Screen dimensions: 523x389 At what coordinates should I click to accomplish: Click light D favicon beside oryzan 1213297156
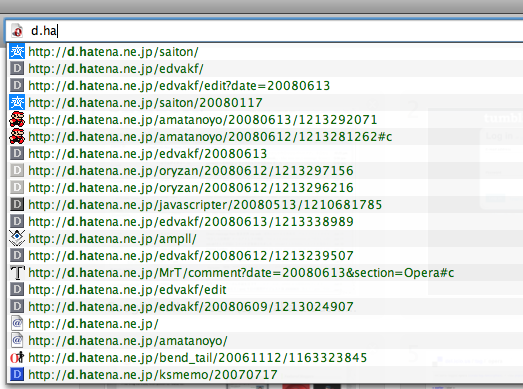coord(17,170)
